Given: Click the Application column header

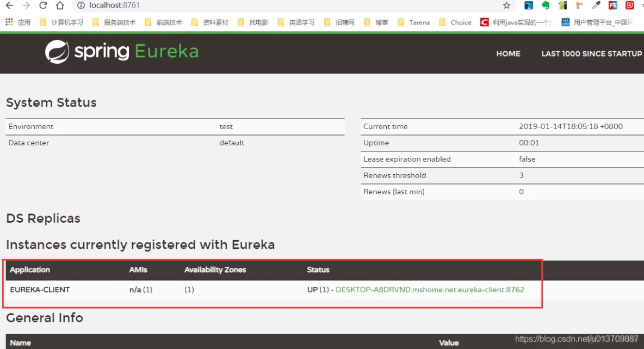Looking at the screenshot, I should coord(30,270).
